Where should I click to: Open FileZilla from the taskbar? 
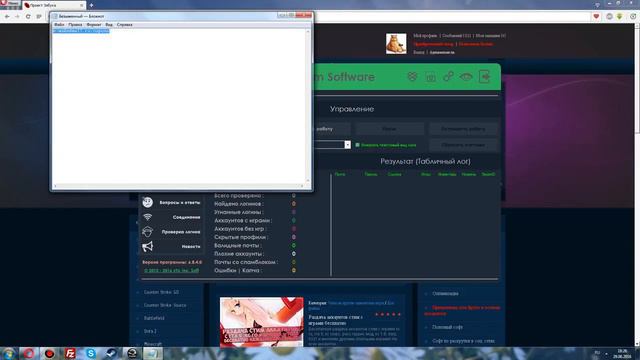point(70,353)
